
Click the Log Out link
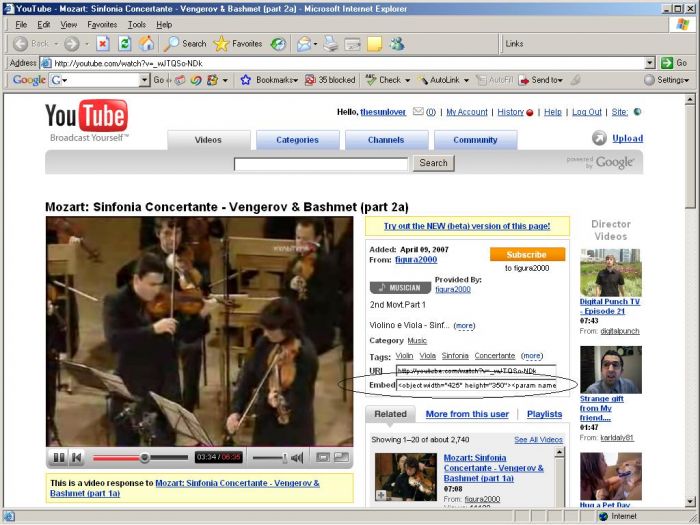pos(587,112)
